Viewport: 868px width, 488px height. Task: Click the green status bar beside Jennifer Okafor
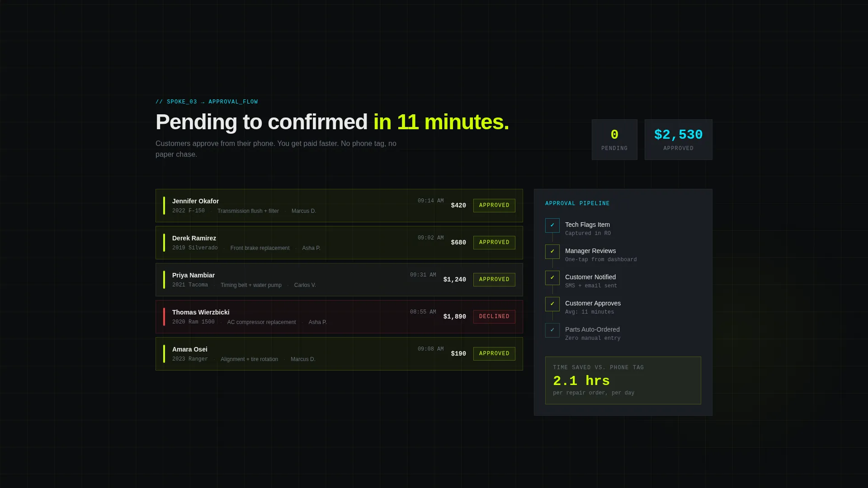164,206
